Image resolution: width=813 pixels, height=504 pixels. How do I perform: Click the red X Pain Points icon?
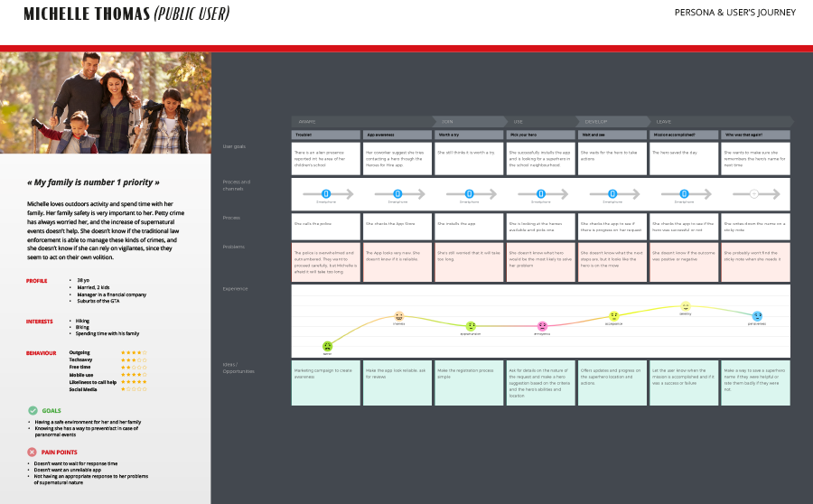pos(33,453)
